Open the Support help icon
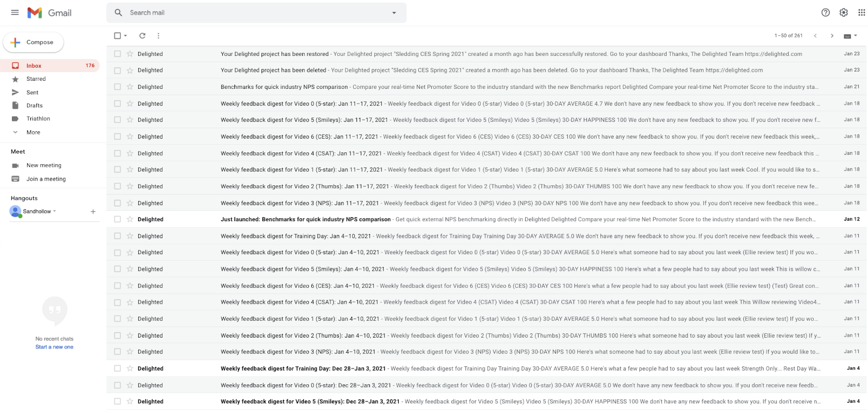Image resolution: width=868 pixels, height=413 pixels. coord(825,12)
